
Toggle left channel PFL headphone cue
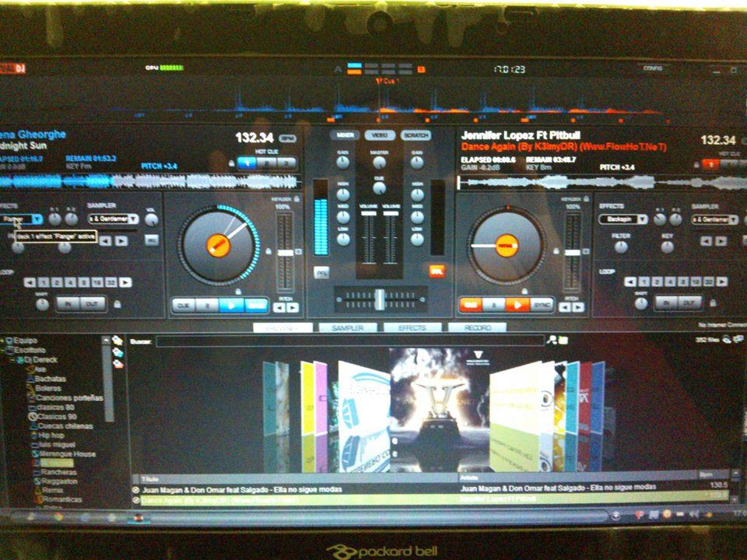pos(321,272)
